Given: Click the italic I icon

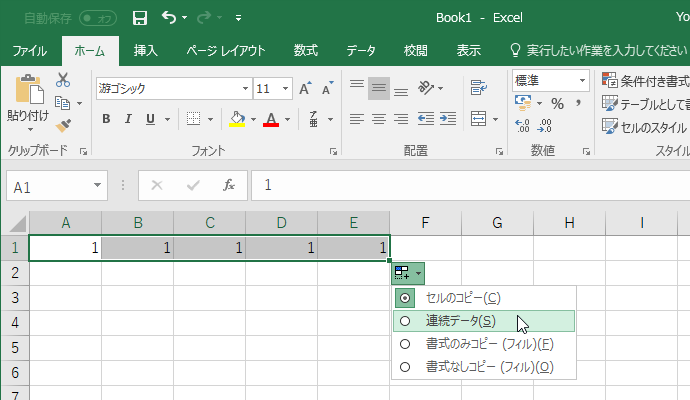Looking at the screenshot, I should click(129, 119).
